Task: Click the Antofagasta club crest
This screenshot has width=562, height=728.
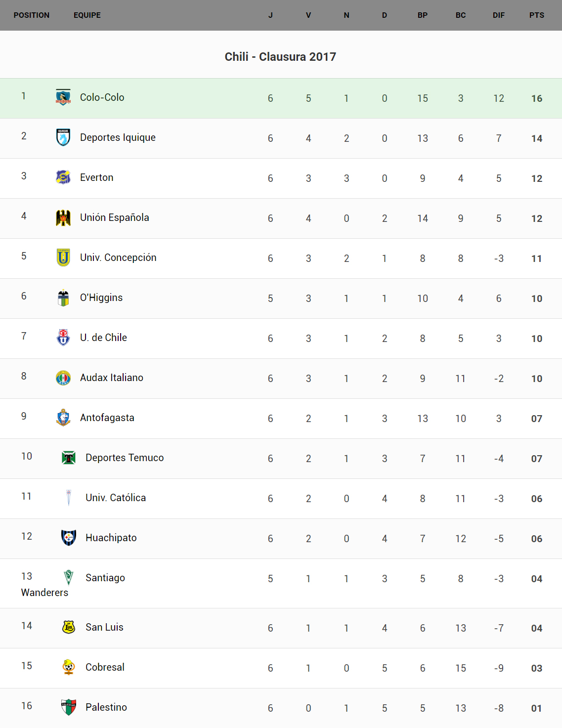Action: [x=63, y=418]
